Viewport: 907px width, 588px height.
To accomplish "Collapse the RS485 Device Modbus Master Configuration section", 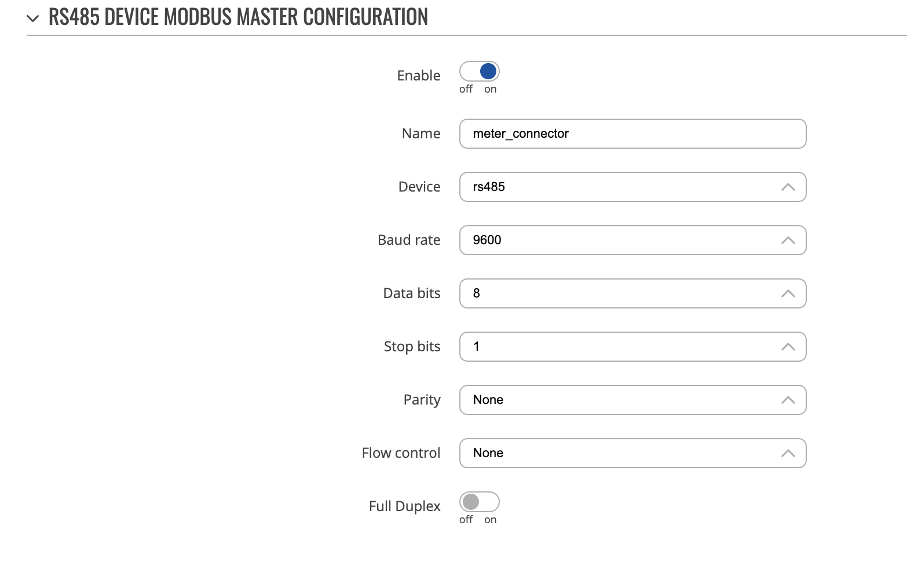I will (x=33, y=19).
